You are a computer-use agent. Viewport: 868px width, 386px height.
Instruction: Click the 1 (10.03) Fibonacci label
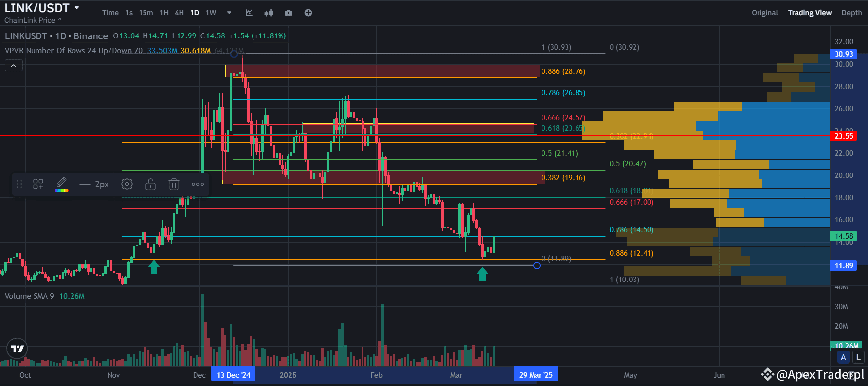pos(624,280)
